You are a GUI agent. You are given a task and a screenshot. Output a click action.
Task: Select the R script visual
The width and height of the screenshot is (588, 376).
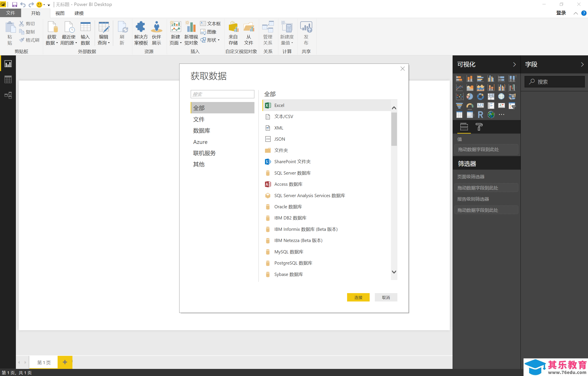[x=480, y=114]
